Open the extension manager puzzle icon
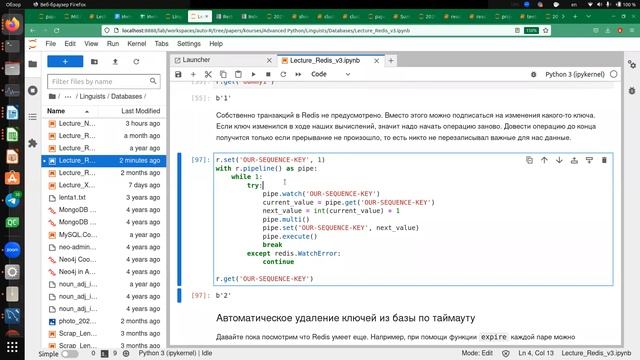The width and height of the screenshot is (640, 360). coord(33,143)
